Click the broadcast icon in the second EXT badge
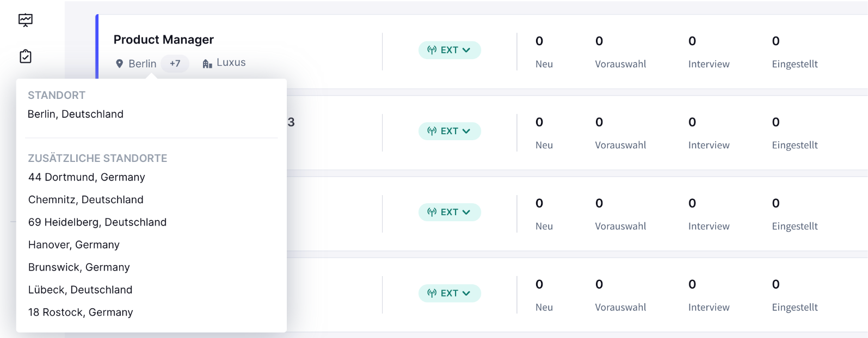This screenshot has height=338, width=868. (432, 131)
